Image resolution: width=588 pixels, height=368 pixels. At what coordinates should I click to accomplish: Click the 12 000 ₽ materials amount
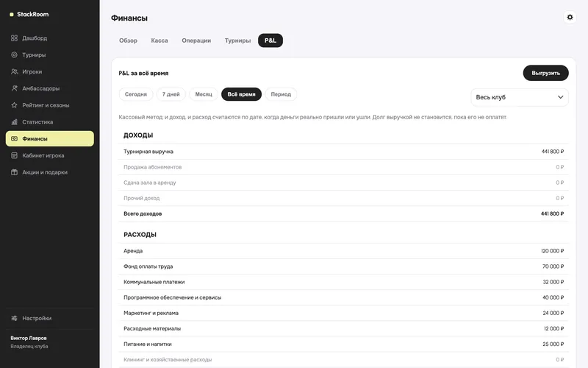(x=554, y=328)
